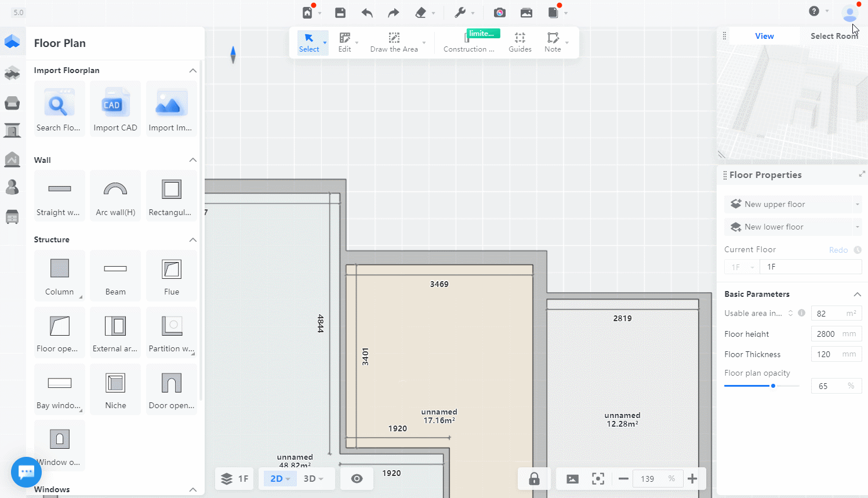Collapse the Basic Parameters section
868x498 pixels.
857,295
